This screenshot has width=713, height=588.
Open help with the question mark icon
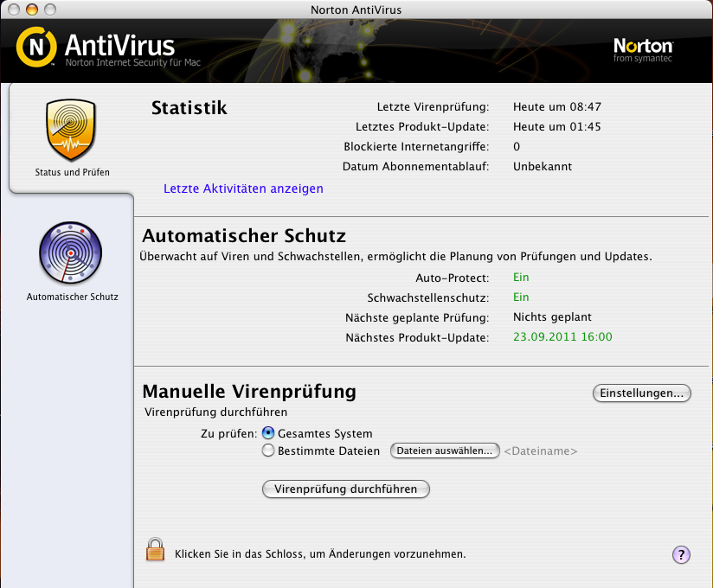681,554
